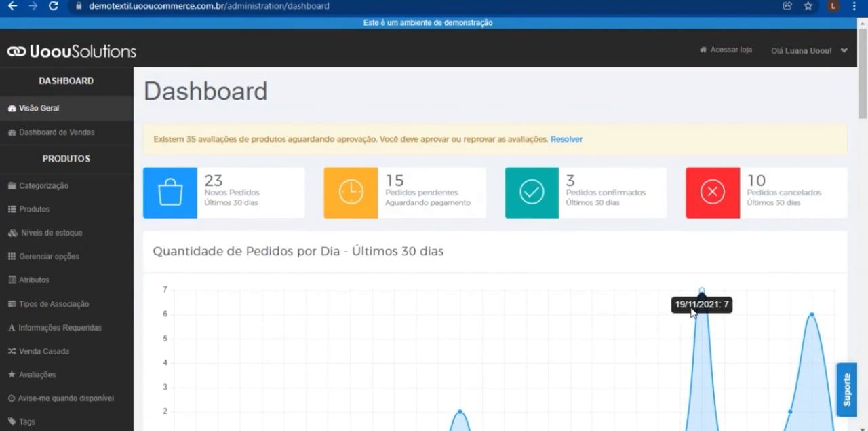Click the green checkmark Pedidos confirmados icon
This screenshot has width=868, height=431.
point(532,193)
